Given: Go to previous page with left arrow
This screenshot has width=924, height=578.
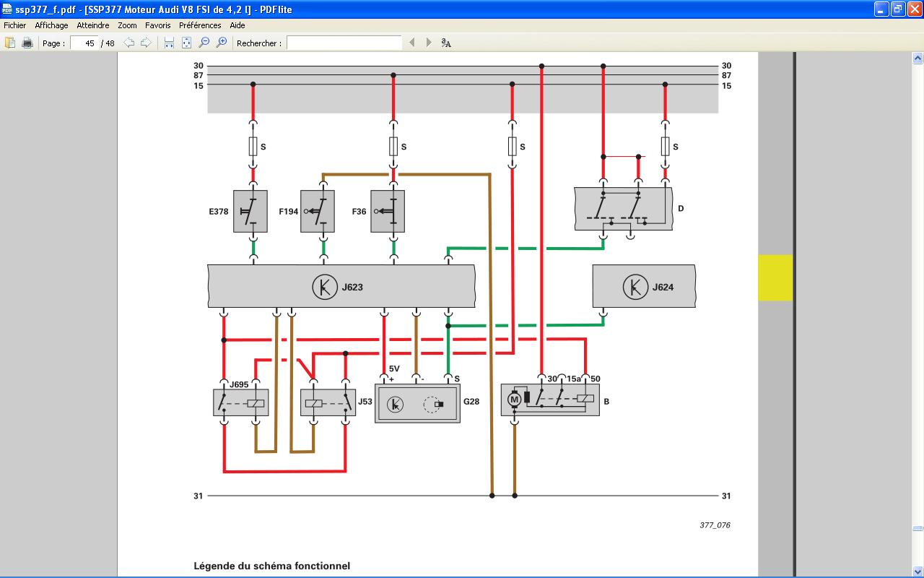Looking at the screenshot, I should [130, 43].
